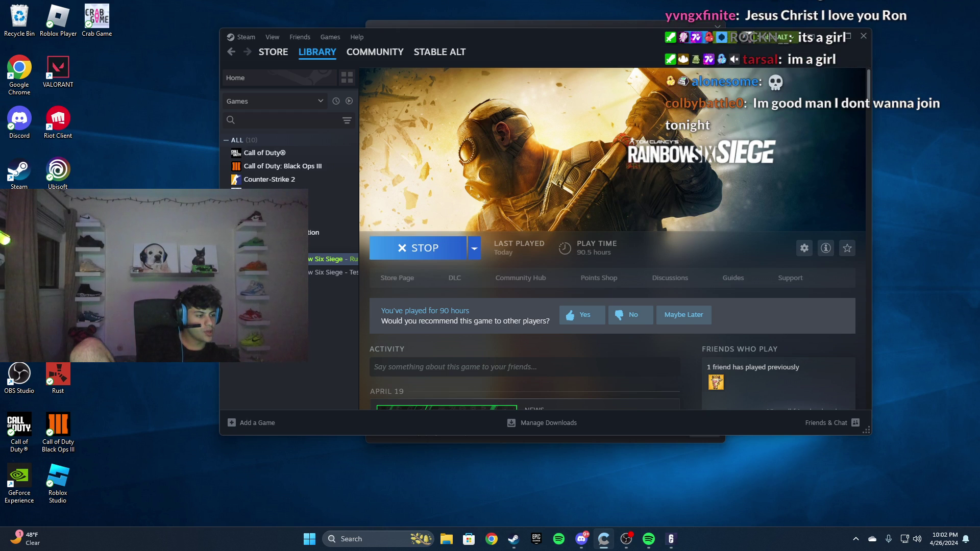Answer Yes to recommend this game
Image resolution: width=980 pixels, height=551 pixels.
point(581,315)
